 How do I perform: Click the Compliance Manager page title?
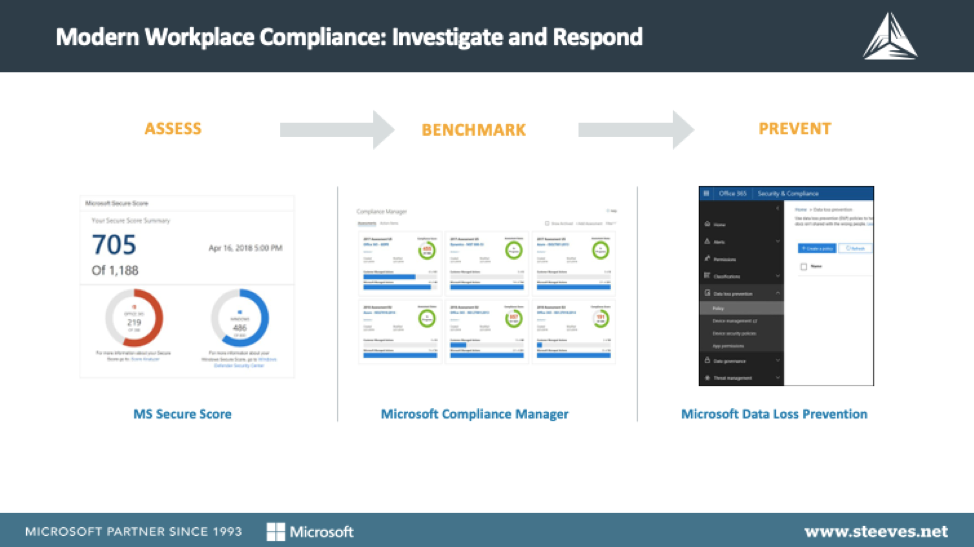tap(381, 212)
